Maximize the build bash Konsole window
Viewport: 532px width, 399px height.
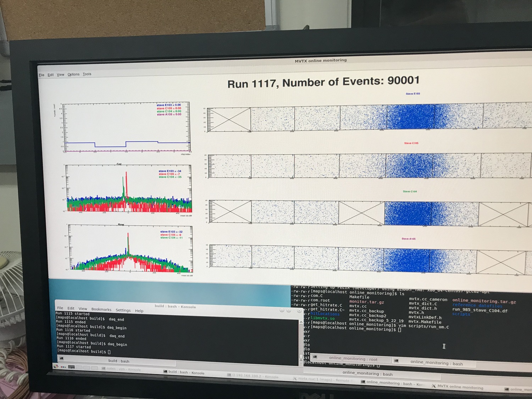pyautogui.click(x=289, y=311)
